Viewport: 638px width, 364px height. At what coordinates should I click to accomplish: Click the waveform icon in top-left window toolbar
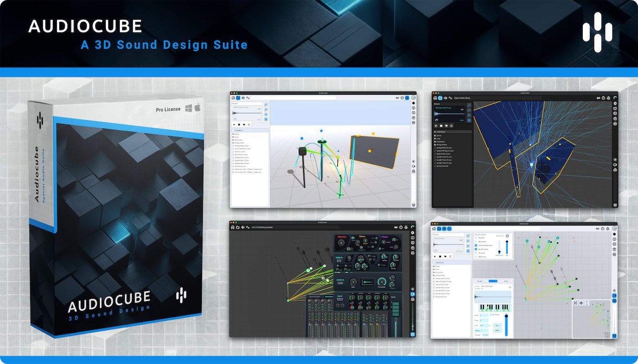(248, 98)
